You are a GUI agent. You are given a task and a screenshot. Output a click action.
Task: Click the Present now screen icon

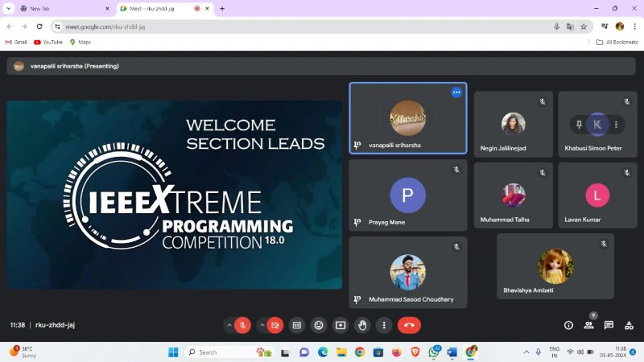click(341, 325)
